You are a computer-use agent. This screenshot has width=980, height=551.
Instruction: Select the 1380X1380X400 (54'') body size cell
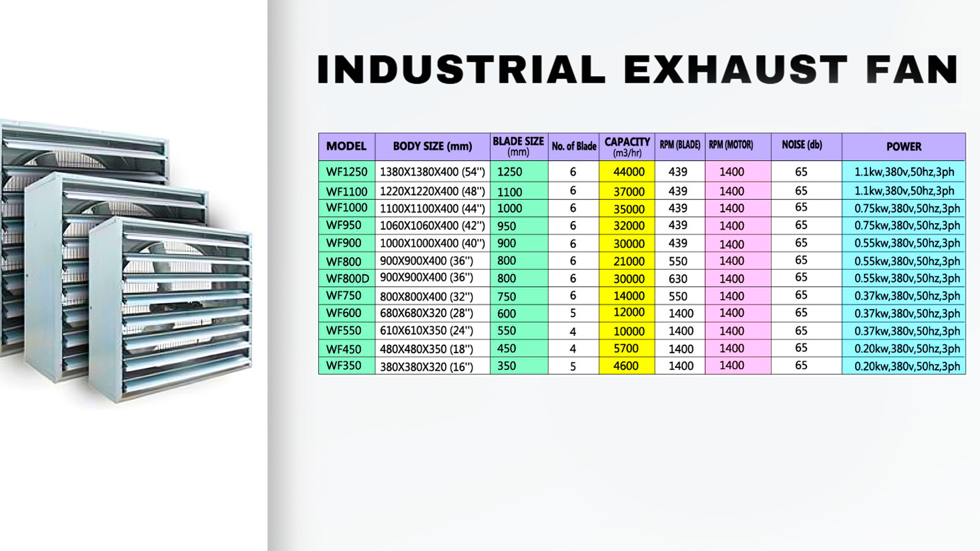pyautogui.click(x=432, y=172)
